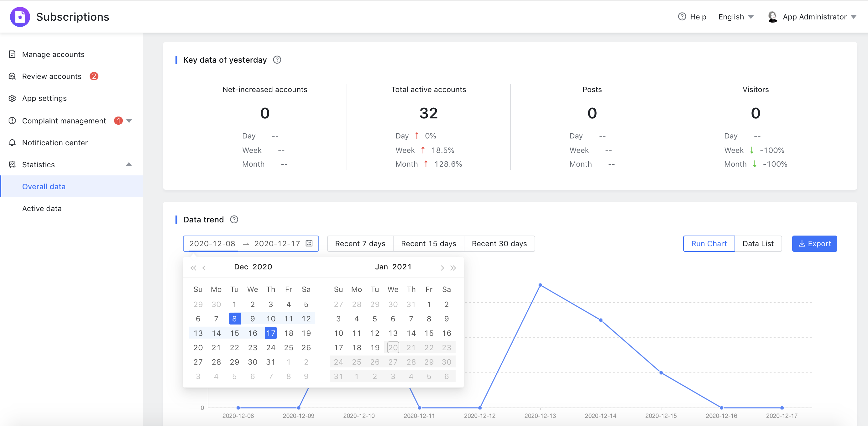This screenshot has height=426, width=868.
Task: Click the Subscriptions app logo icon
Action: click(x=20, y=17)
